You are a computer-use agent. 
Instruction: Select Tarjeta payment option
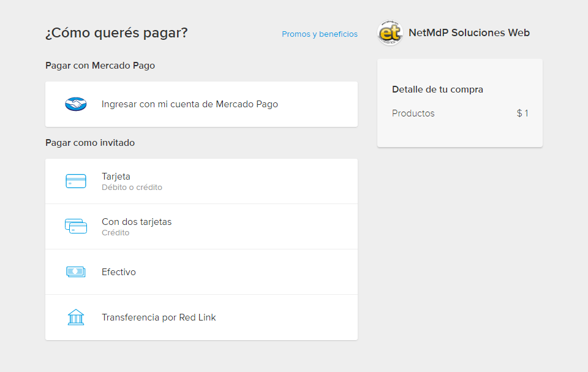click(x=202, y=181)
